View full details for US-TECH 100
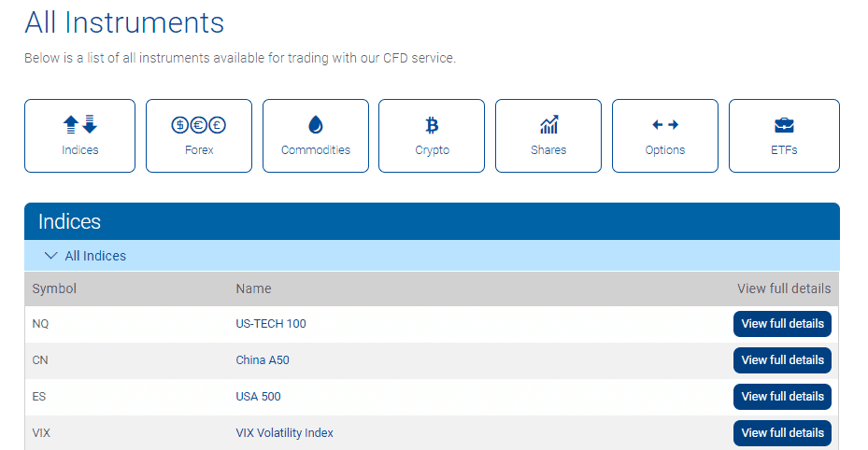 click(782, 324)
